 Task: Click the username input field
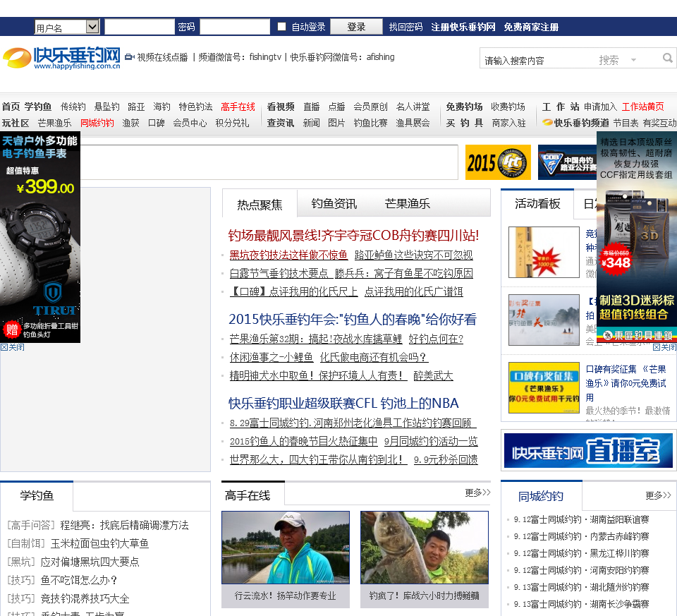pos(140,27)
